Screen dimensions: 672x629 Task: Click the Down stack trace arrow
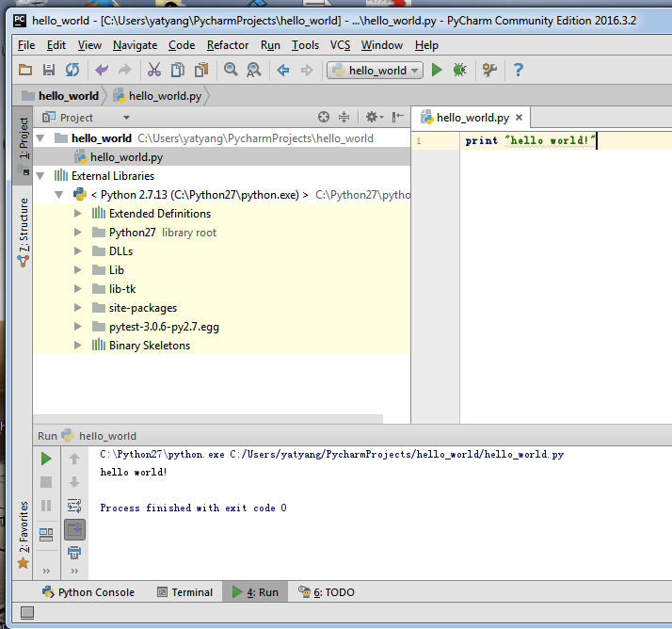[x=74, y=482]
